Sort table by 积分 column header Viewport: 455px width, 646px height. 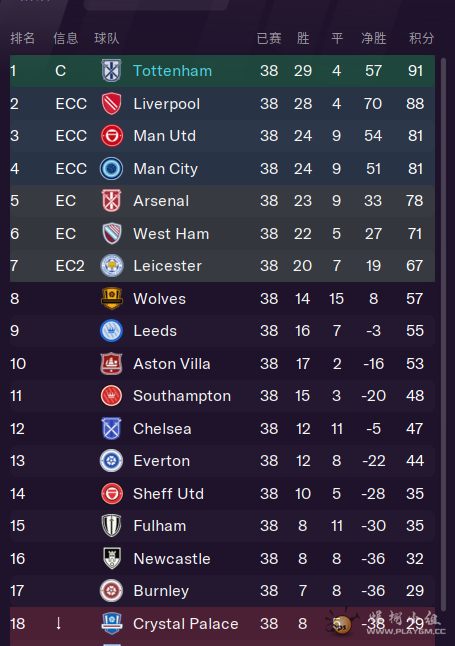click(x=421, y=38)
